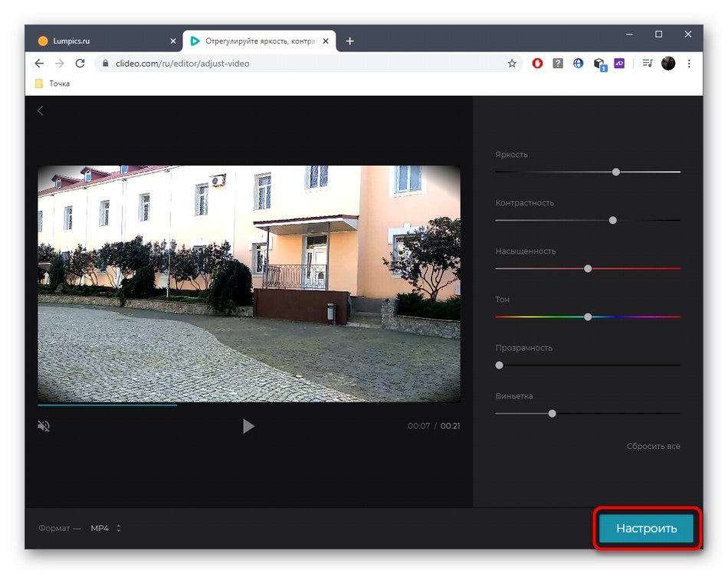Click the Насыщенность slider handle
The width and height of the screenshot is (728, 574).
[x=588, y=268]
